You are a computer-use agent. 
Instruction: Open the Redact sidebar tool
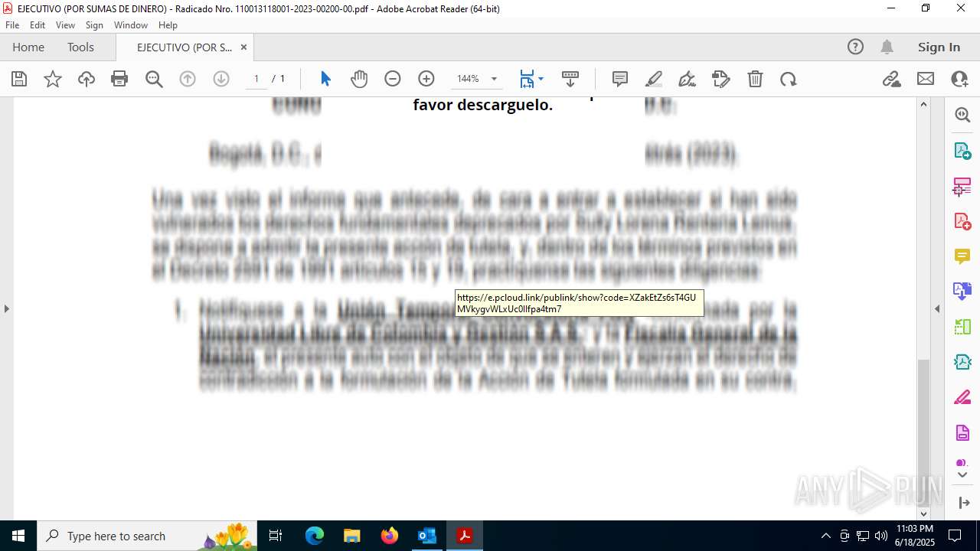click(x=962, y=397)
